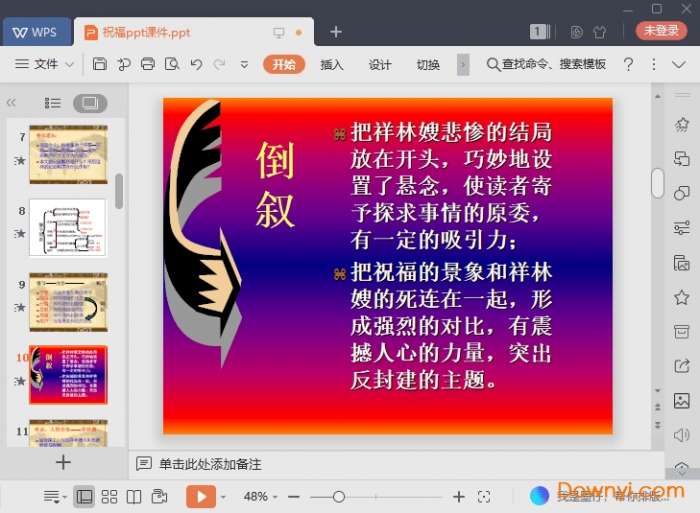The image size is (700, 513).
Task: Open Print Preview icon
Action: point(172,64)
